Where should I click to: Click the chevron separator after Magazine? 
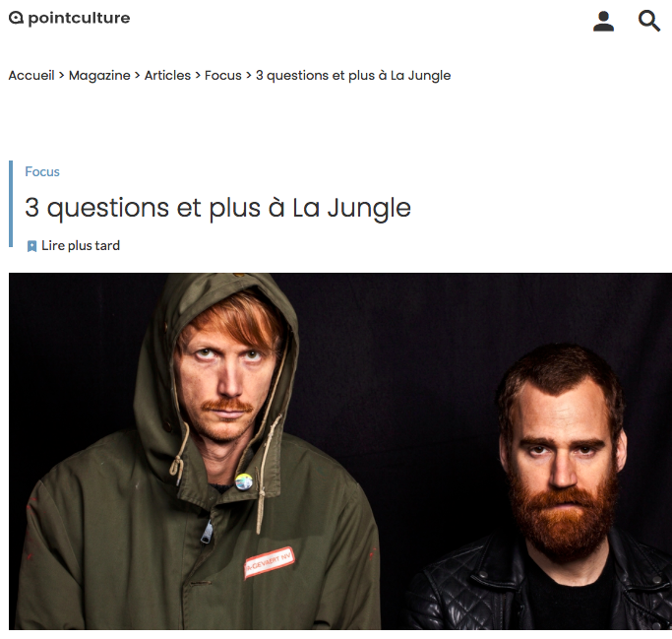tap(137, 75)
